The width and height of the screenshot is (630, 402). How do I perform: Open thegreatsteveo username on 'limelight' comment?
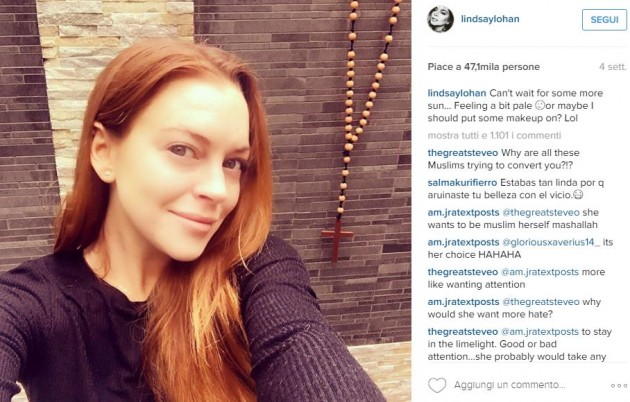[462, 332]
